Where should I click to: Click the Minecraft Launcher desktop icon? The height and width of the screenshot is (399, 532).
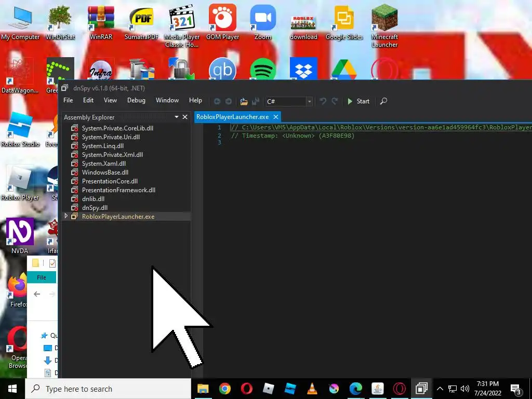(384, 26)
